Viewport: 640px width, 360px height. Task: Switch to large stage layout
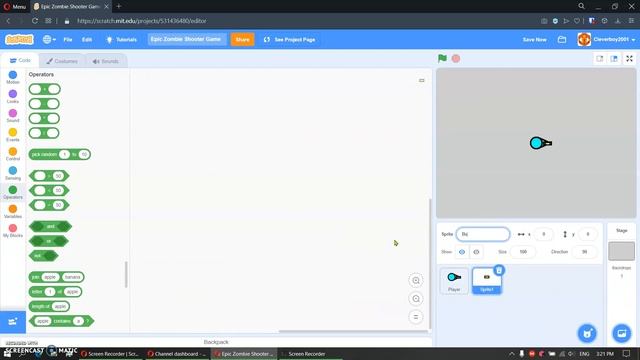click(614, 59)
